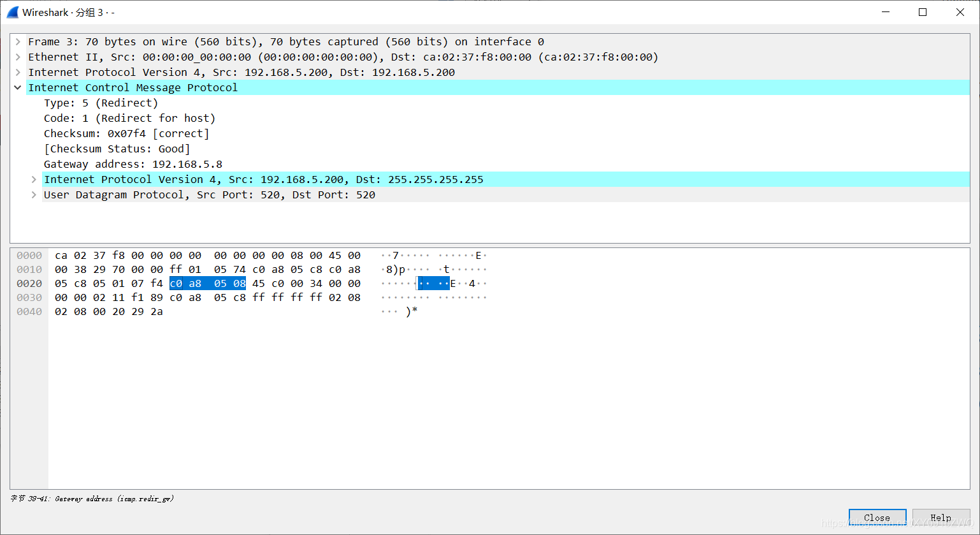This screenshot has height=535, width=980.
Task: Click hex bytes ff ff ff ff in row 0030
Action: [287, 297]
